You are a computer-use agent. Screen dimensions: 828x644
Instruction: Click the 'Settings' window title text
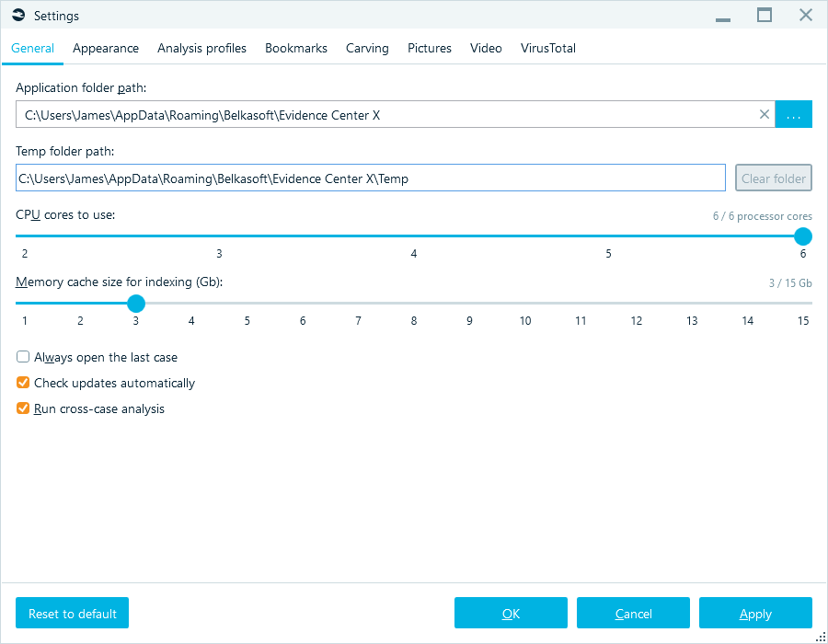pos(56,16)
